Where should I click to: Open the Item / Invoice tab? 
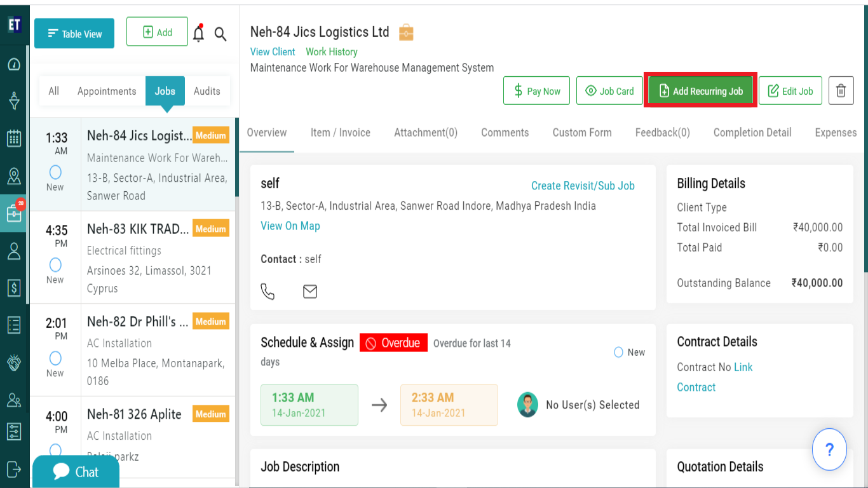click(x=341, y=132)
